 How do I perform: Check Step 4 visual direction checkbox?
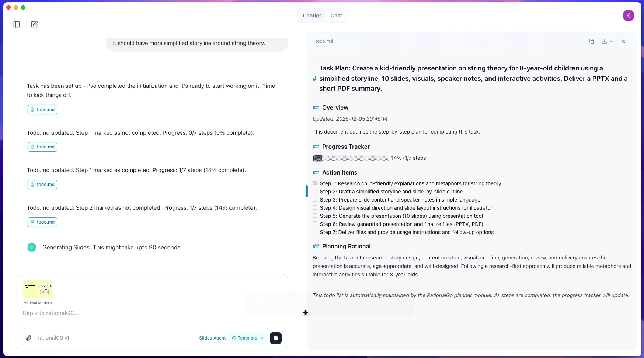tap(315, 207)
